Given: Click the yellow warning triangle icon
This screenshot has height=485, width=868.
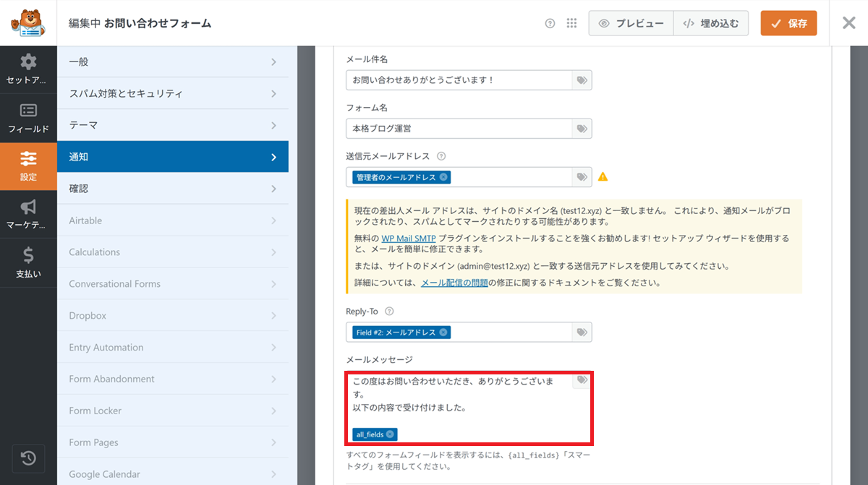Looking at the screenshot, I should 603,176.
